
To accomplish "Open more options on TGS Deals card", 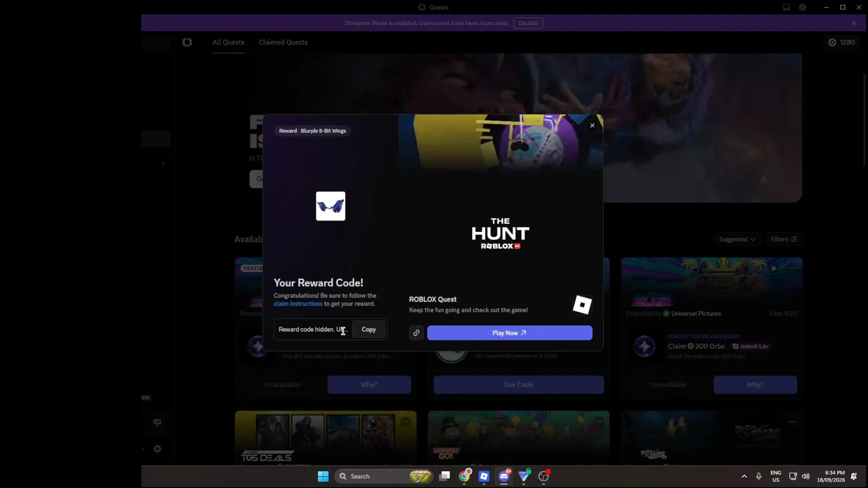I will [405, 421].
